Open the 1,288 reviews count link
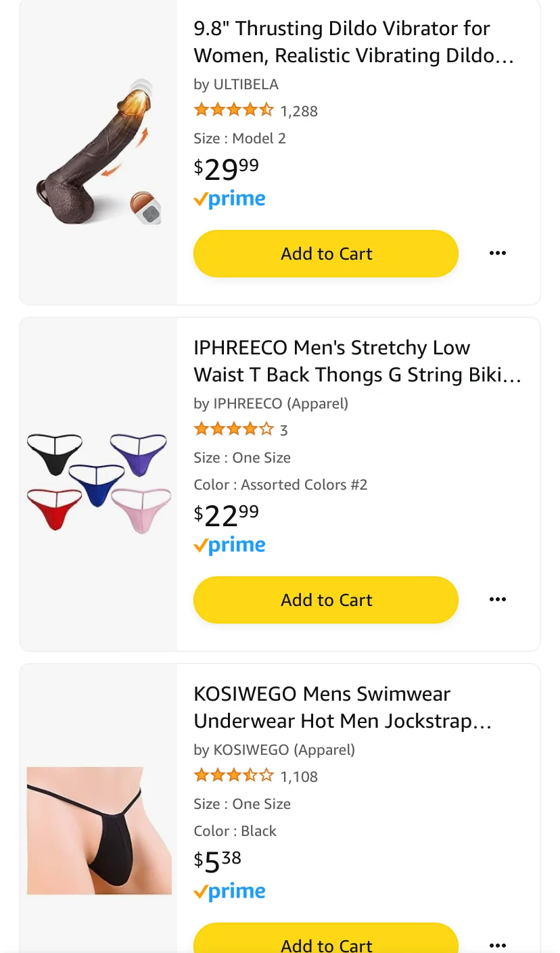560x953 pixels. coord(299,111)
